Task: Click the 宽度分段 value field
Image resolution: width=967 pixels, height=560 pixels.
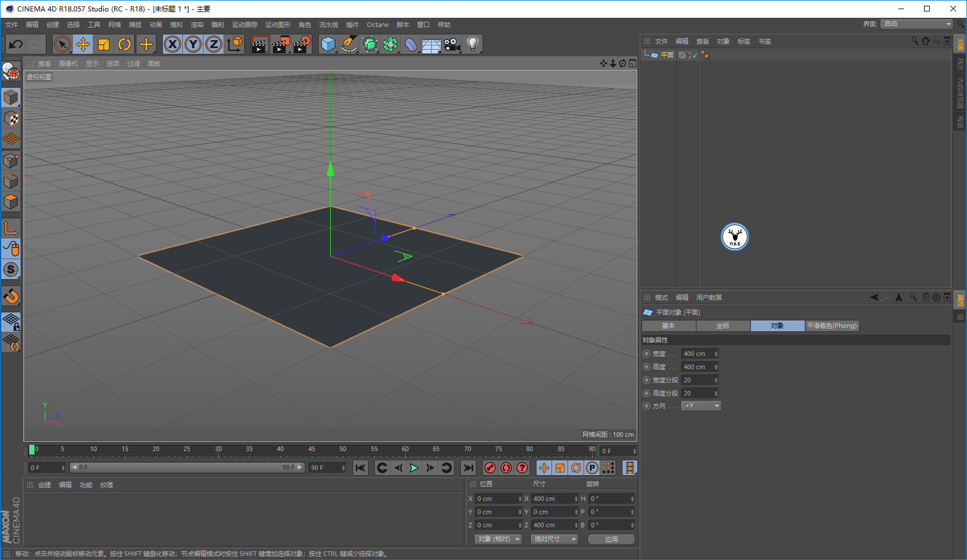Action: (x=699, y=380)
